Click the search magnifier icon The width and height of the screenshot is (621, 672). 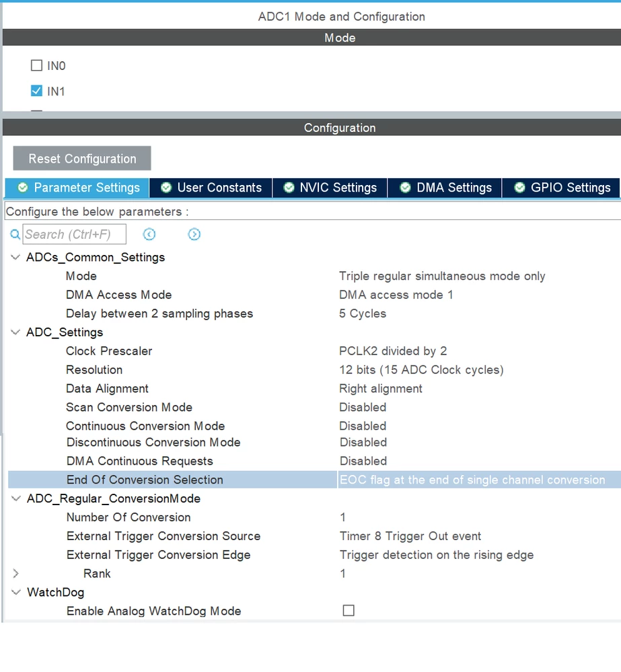tap(15, 235)
